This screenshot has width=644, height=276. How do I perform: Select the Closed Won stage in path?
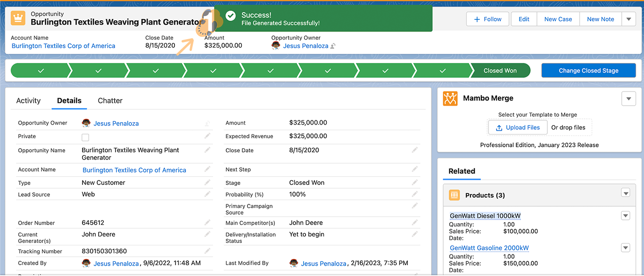500,71
